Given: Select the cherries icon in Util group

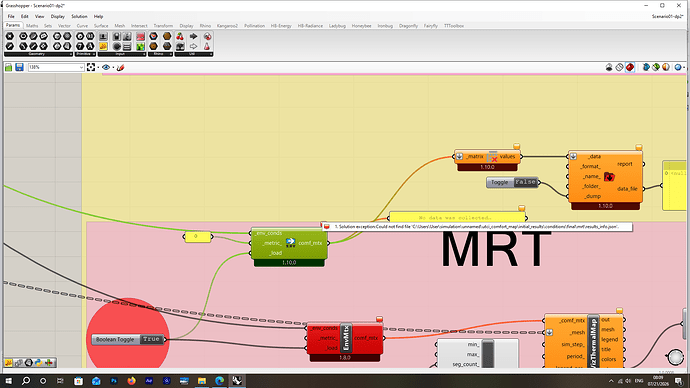Looking at the screenshot, I should (180, 36).
